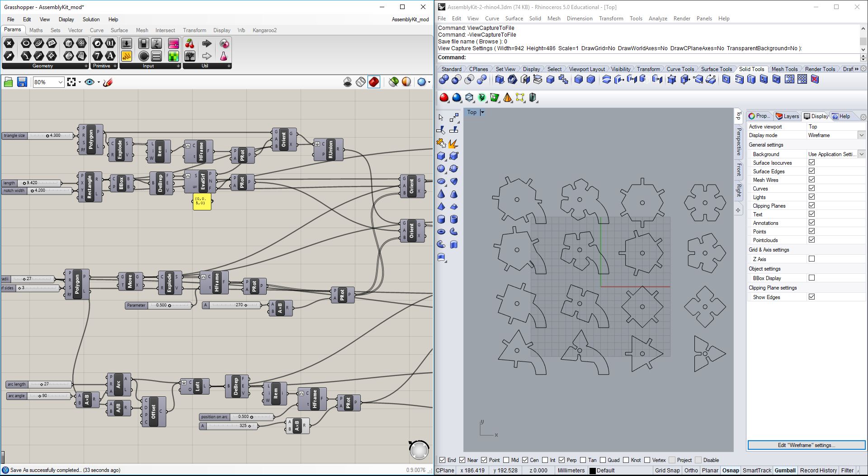
Task: Open the Kangaroo2 component tab
Action: coord(264,30)
